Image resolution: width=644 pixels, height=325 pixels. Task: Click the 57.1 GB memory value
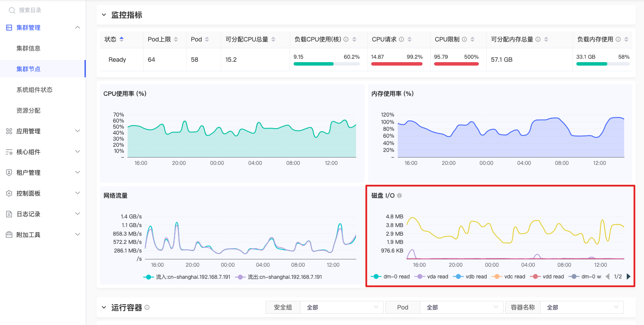coord(502,60)
